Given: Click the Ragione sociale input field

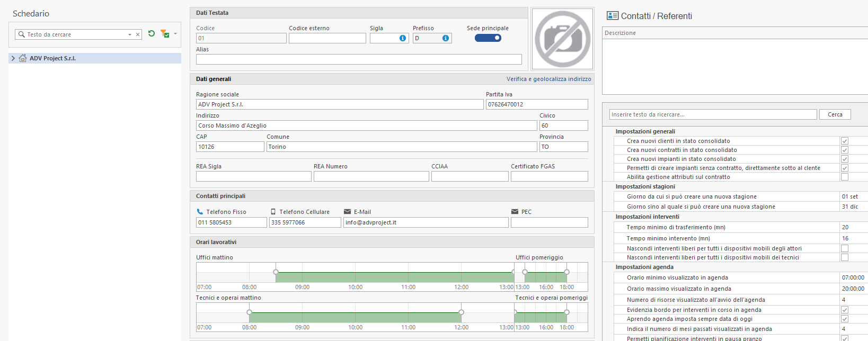Looking at the screenshot, I should pos(339,104).
